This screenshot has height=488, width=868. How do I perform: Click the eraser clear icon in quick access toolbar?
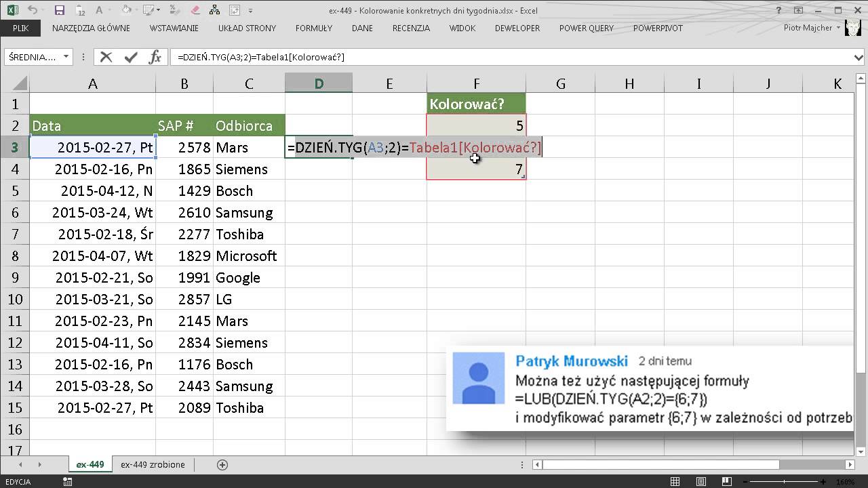pyautogui.click(x=196, y=10)
